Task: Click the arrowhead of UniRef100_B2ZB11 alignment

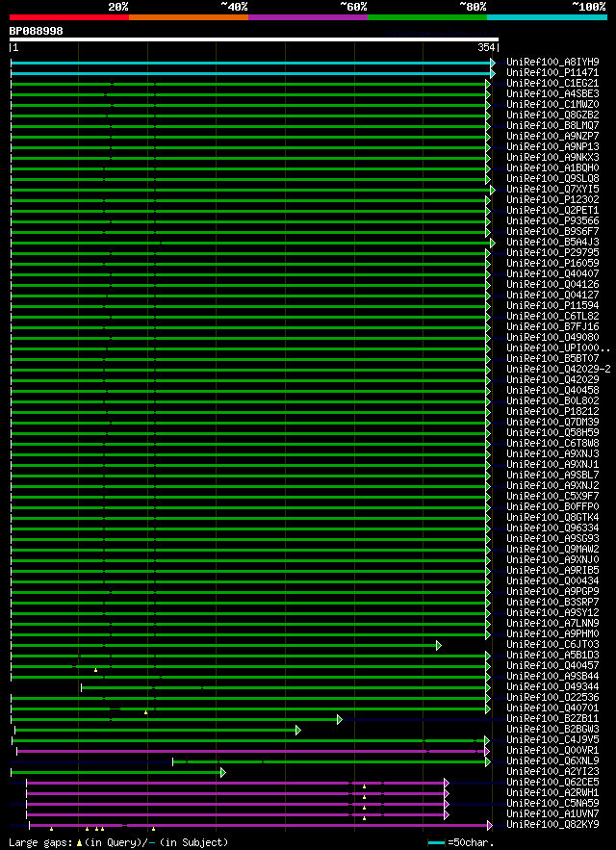Action: pyautogui.click(x=340, y=719)
